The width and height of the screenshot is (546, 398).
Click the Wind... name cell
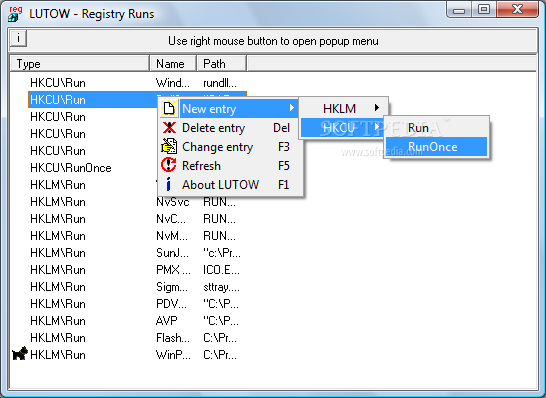(173, 83)
